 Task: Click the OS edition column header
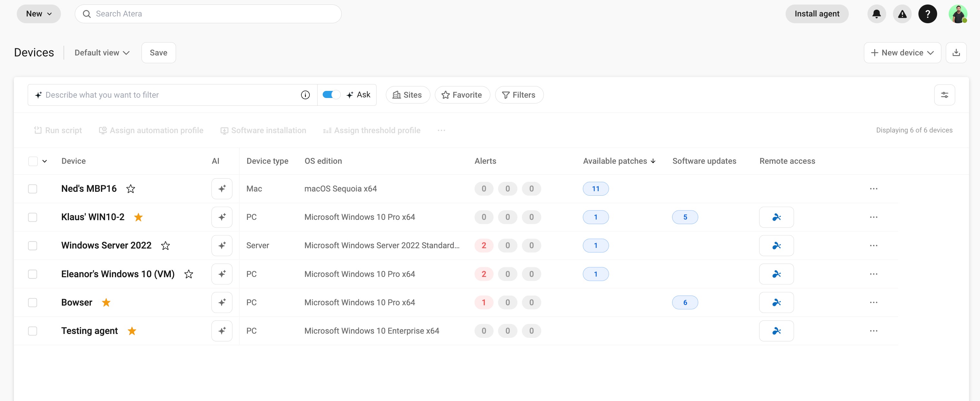pos(323,161)
